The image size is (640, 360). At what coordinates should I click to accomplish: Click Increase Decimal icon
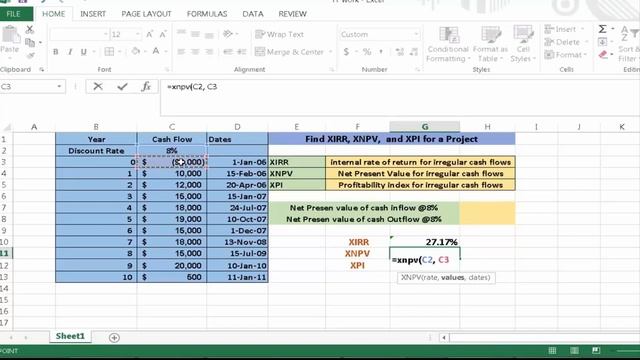click(399, 52)
